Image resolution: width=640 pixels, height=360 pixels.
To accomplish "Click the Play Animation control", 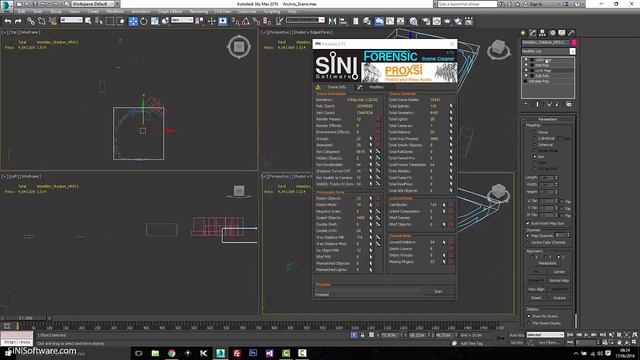I will [587, 335].
